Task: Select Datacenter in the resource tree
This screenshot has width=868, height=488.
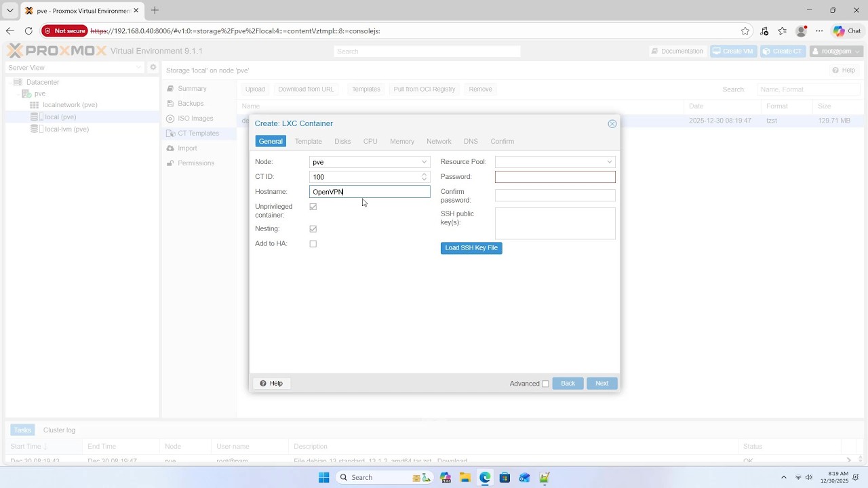Action: [x=43, y=82]
